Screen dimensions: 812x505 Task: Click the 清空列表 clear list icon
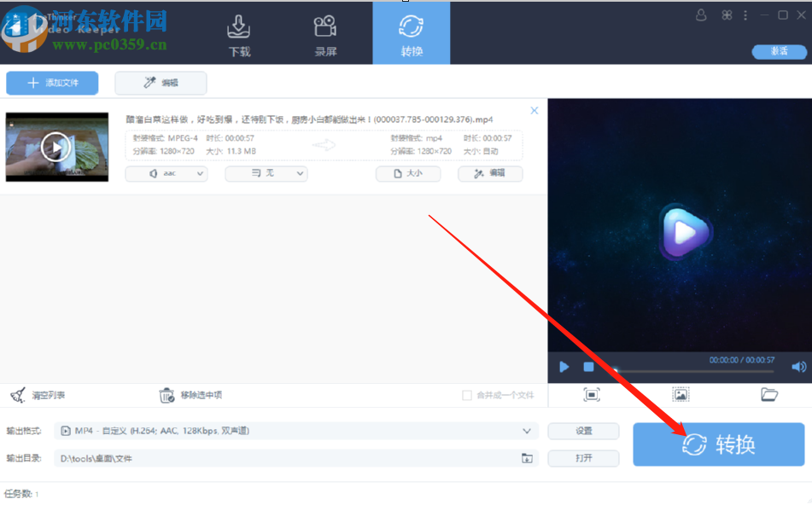[x=17, y=395]
